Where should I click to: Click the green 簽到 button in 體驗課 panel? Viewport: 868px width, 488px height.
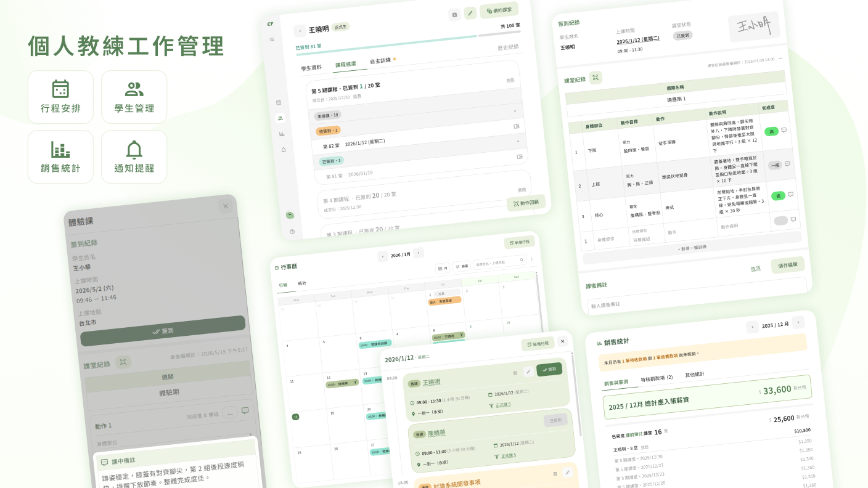point(163,331)
